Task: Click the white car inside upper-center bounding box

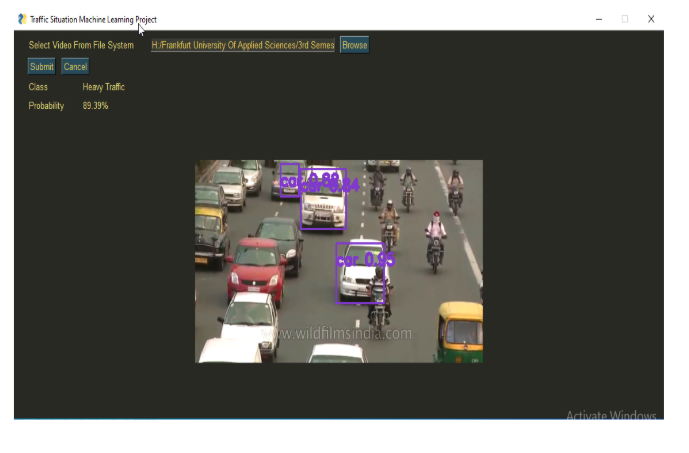Action: [x=323, y=205]
